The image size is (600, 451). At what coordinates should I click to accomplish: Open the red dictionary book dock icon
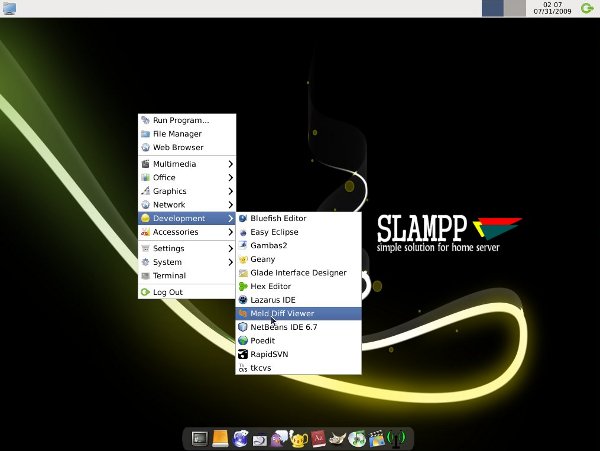(318, 439)
